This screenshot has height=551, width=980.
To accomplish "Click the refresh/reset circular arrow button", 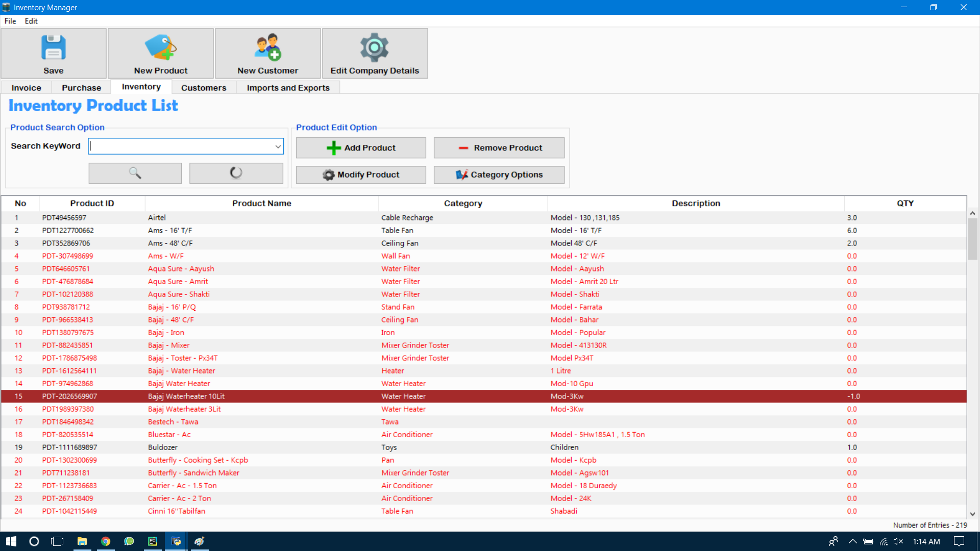I will pos(236,173).
